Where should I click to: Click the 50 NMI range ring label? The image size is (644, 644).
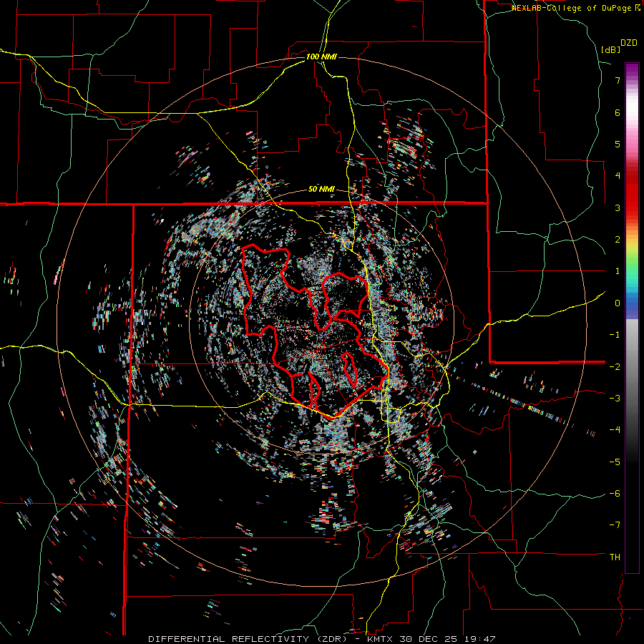pos(321,190)
